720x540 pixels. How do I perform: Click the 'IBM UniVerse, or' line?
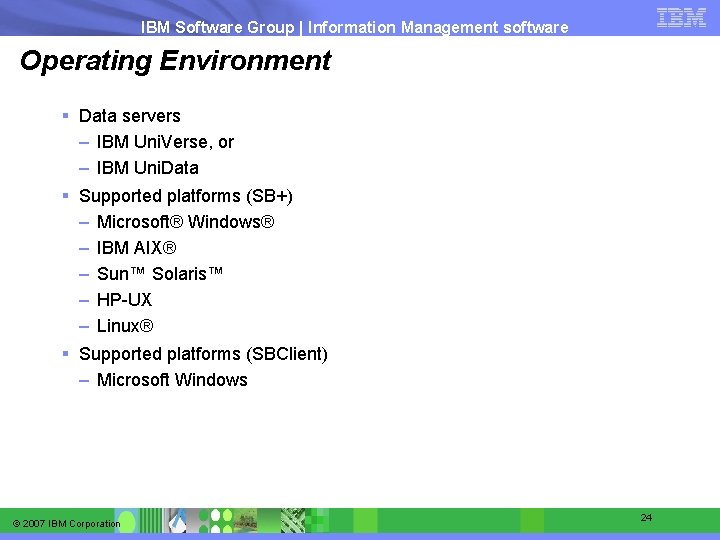click(x=165, y=142)
